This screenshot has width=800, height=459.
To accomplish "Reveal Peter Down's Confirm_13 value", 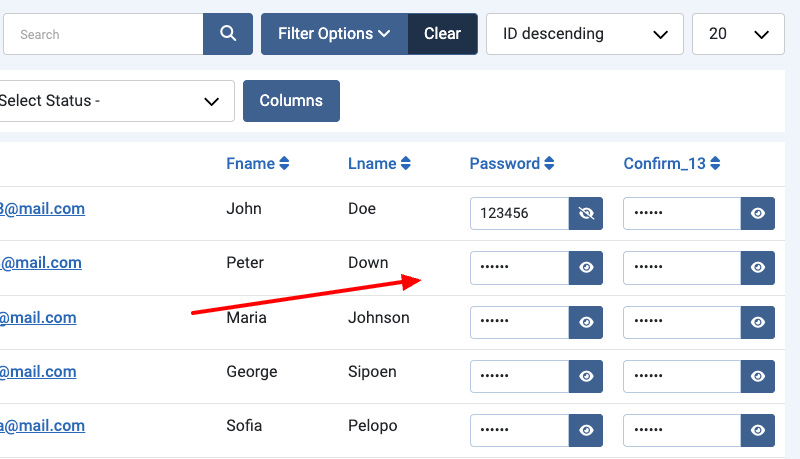I will tap(758, 267).
